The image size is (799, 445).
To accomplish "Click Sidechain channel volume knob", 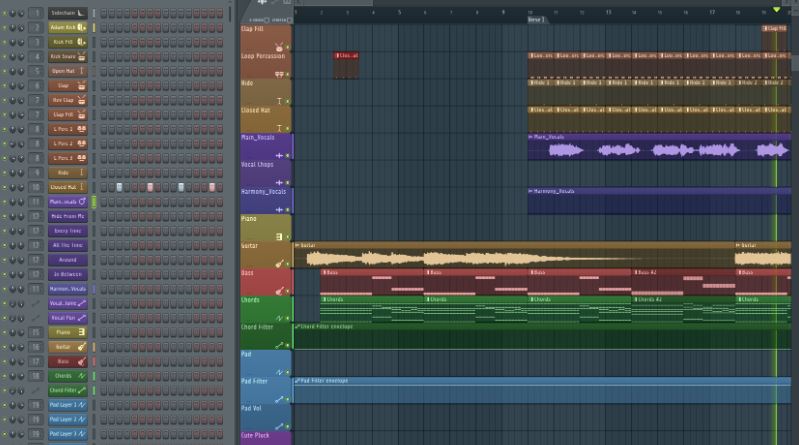I will click(21, 13).
